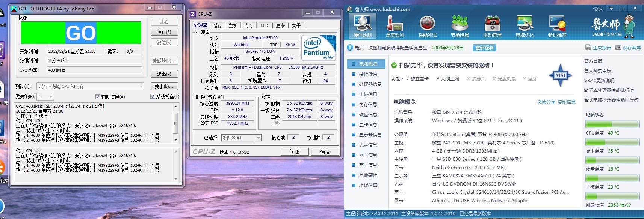This screenshot has height=219, width=644.
Task: Click the blue info icon beside 最后一次检测
Action: 350,48
